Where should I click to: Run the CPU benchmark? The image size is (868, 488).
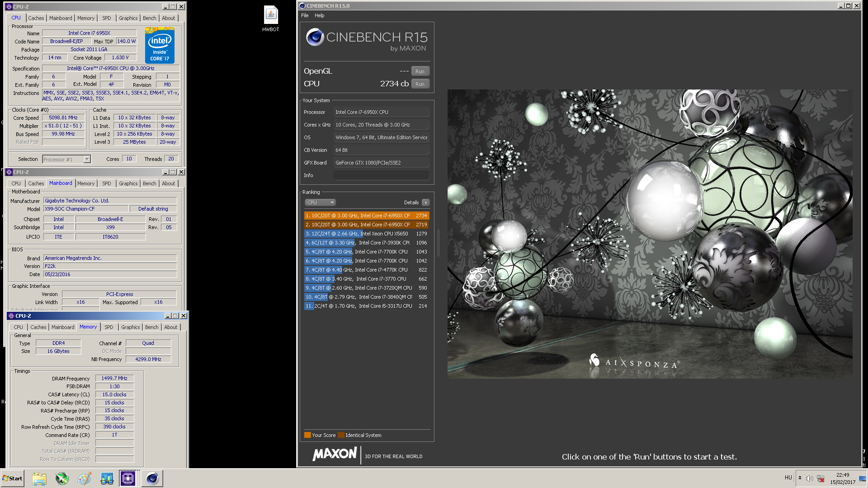point(420,84)
